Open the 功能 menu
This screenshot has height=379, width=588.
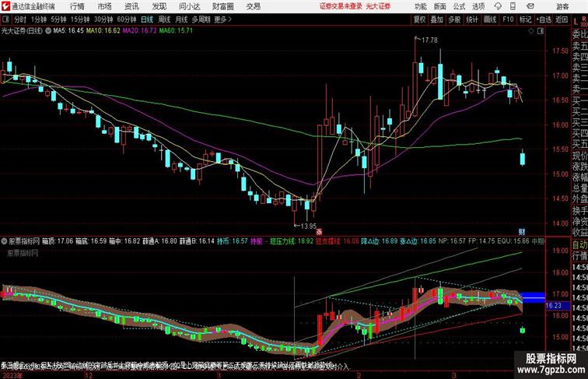(x=421, y=6)
